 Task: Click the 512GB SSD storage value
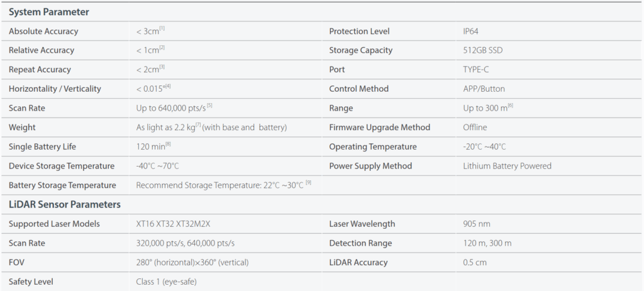coord(482,50)
